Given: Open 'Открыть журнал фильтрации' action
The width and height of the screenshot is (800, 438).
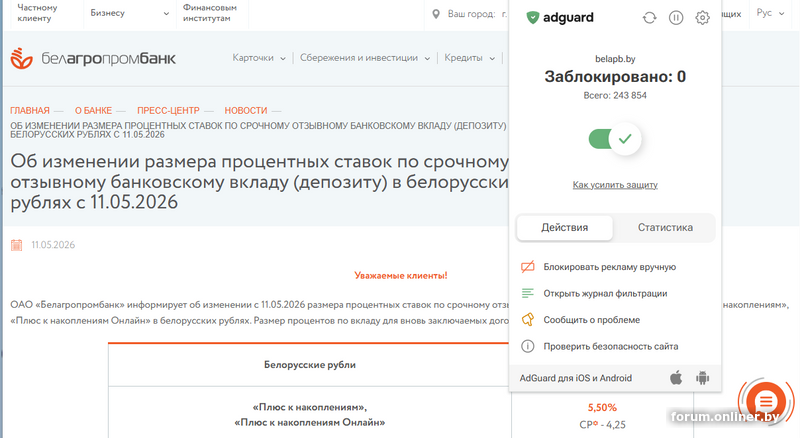Looking at the screenshot, I should (605, 294).
